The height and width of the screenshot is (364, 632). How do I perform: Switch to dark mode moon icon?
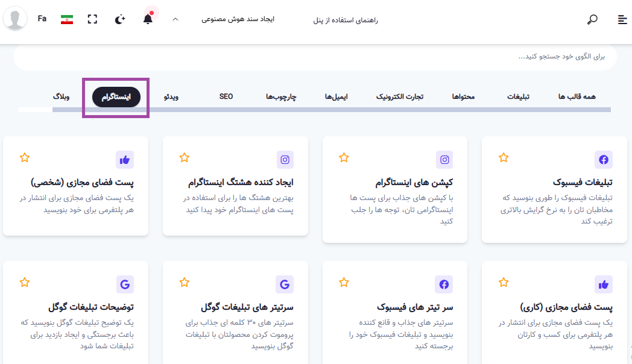point(120,19)
